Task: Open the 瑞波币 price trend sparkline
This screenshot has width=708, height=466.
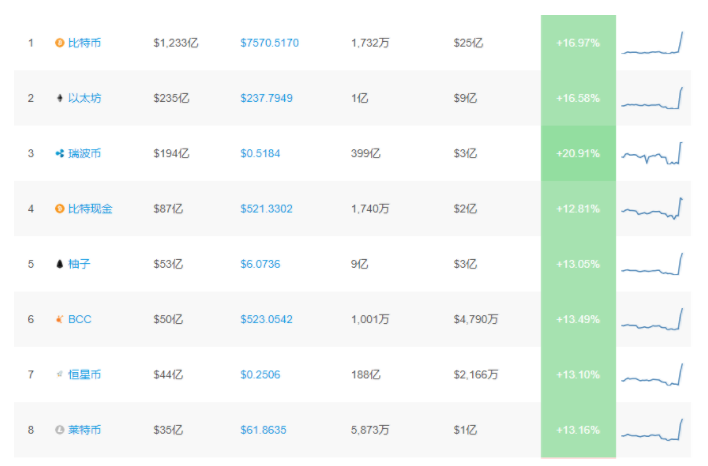Action: click(652, 154)
